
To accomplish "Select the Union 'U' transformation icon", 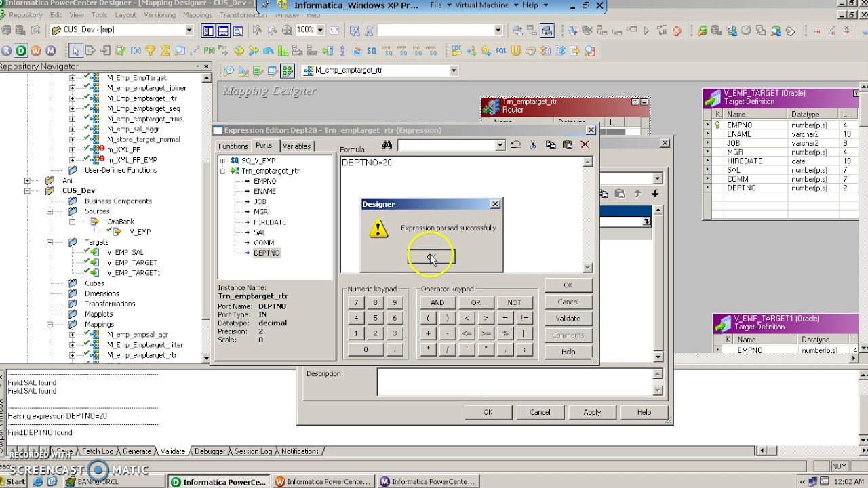I will (515, 51).
